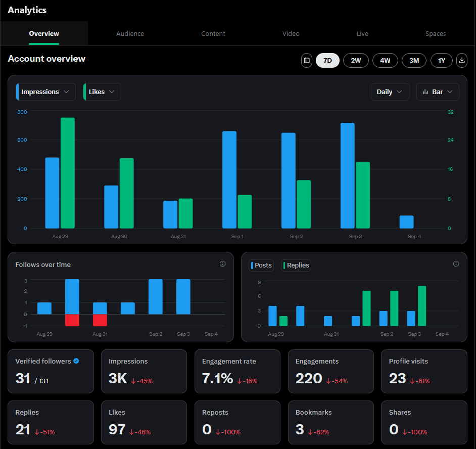Open the Engagement rate 7.1% card
Screen dimensions: 476x449
click(237, 371)
